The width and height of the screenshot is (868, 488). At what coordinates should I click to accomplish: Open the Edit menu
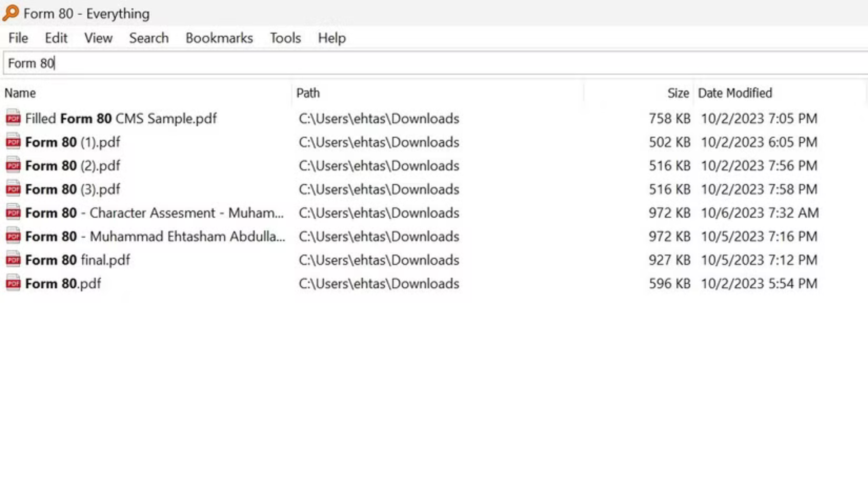coord(56,38)
